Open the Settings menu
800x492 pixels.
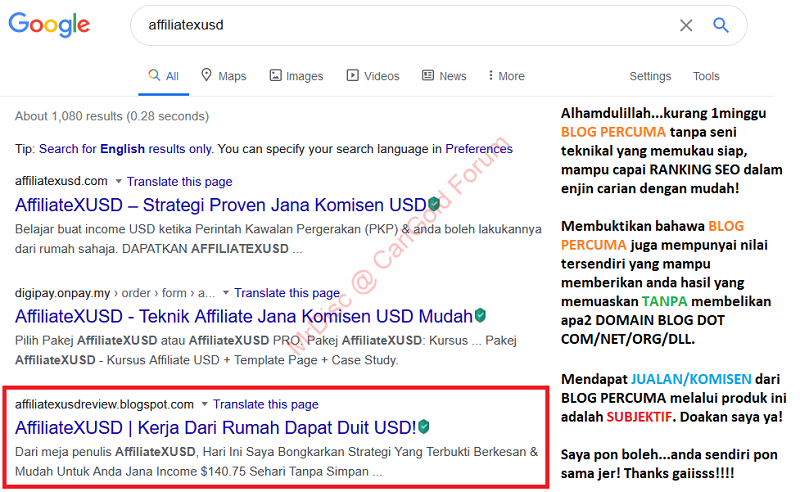click(x=650, y=76)
